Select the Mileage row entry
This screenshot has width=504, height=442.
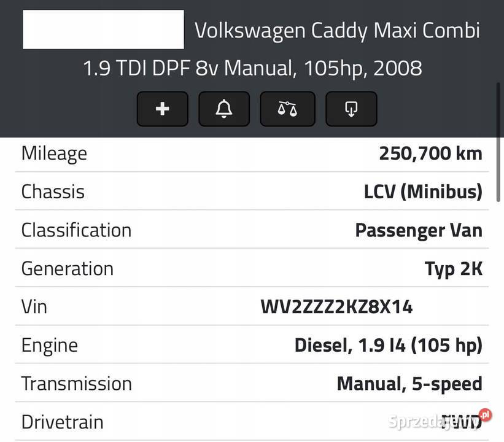252,153
